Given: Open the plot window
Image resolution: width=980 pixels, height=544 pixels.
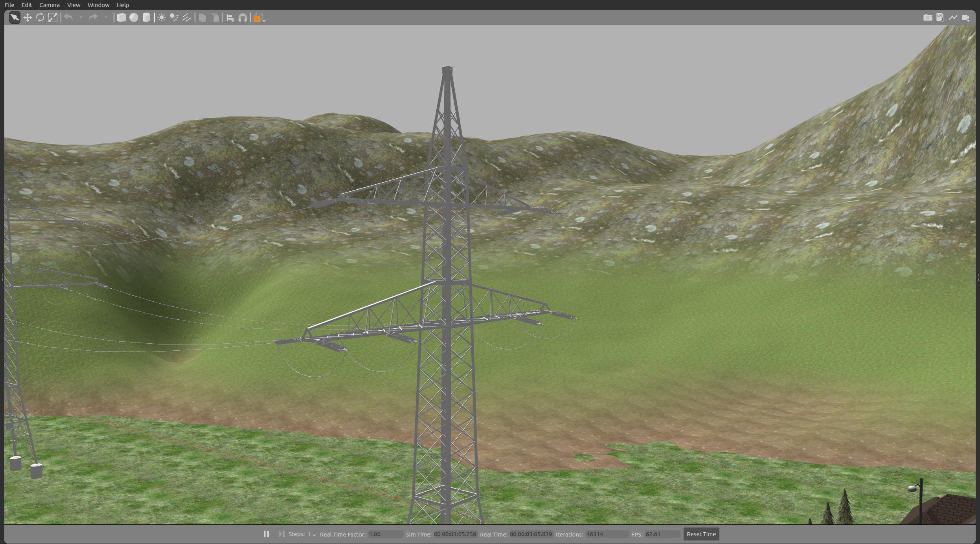Looking at the screenshot, I should click(953, 18).
